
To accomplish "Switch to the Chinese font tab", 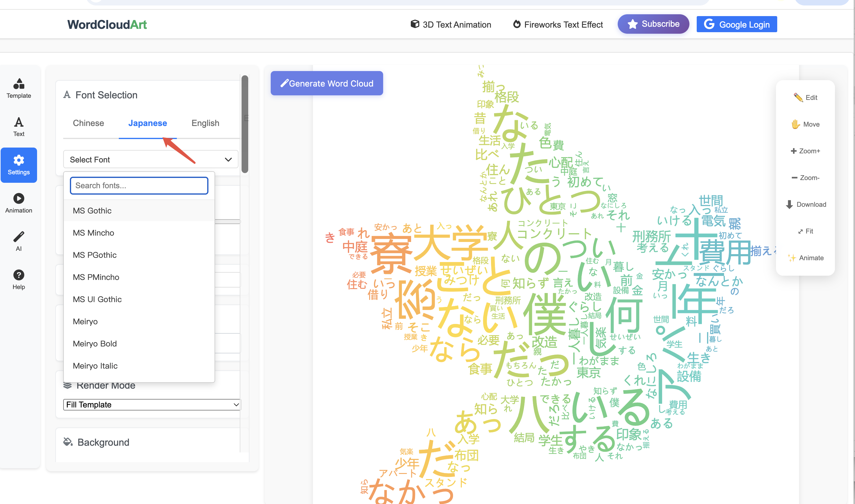I will tap(88, 123).
